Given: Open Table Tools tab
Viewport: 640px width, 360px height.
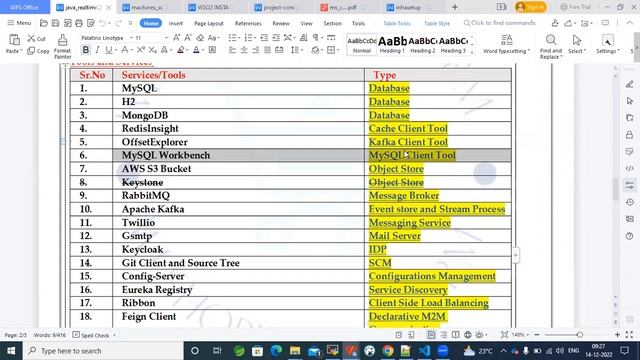Looking at the screenshot, I should [397, 23].
